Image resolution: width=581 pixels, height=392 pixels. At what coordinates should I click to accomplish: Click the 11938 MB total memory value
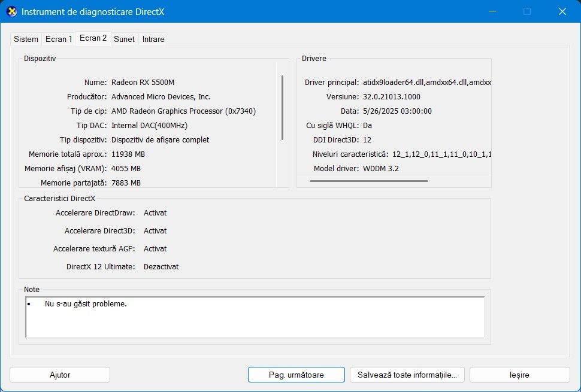point(128,154)
